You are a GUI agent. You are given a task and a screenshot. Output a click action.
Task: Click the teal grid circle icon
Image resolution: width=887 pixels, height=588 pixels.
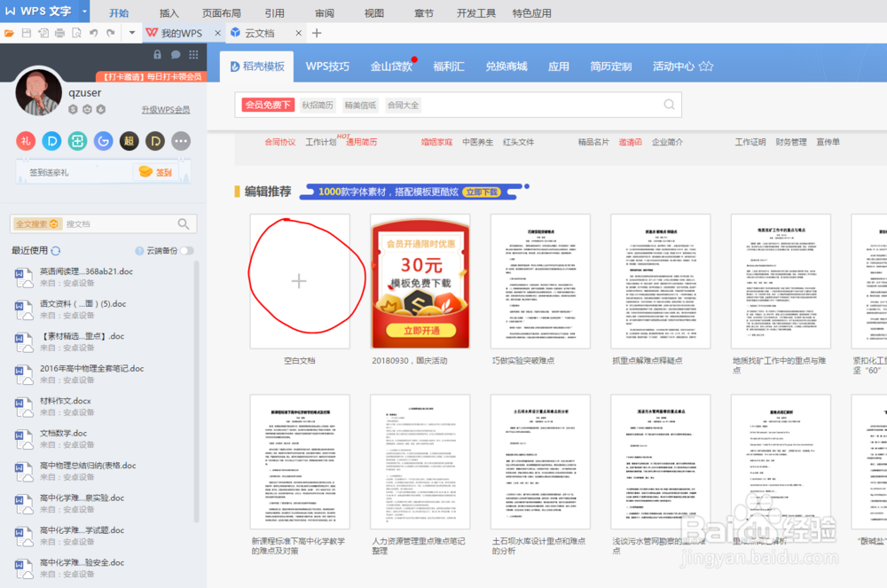click(x=77, y=141)
